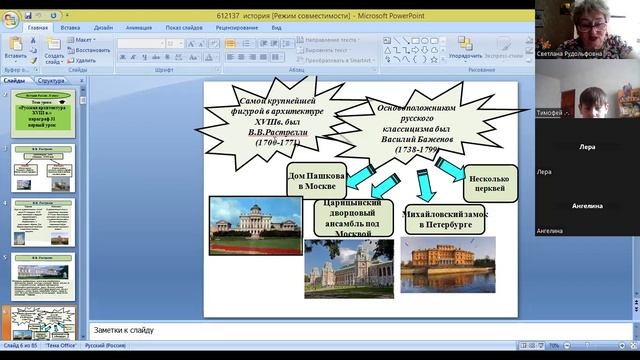The width and height of the screenshot is (640, 360).
Task: Click the Экспресс-стили button
Action: tap(505, 48)
